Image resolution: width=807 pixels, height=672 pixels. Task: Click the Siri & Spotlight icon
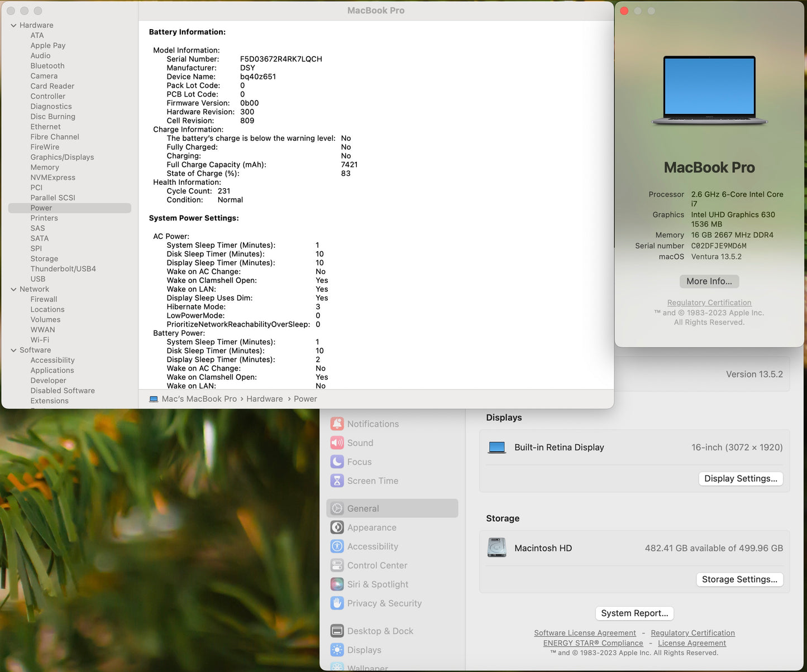(x=337, y=584)
